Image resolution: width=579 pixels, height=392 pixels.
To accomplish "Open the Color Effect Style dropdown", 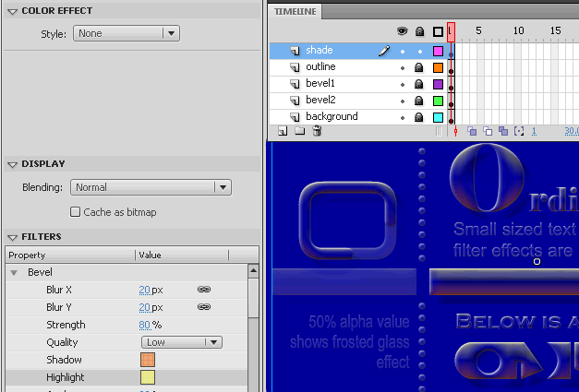I will pyautogui.click(x=126, y=33).
